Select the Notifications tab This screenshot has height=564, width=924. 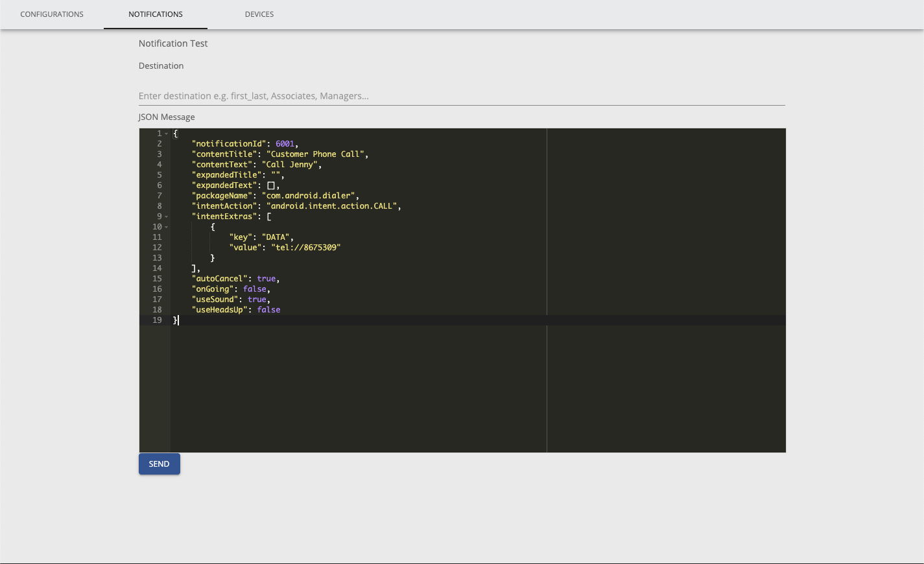click(x=156, y=14)
